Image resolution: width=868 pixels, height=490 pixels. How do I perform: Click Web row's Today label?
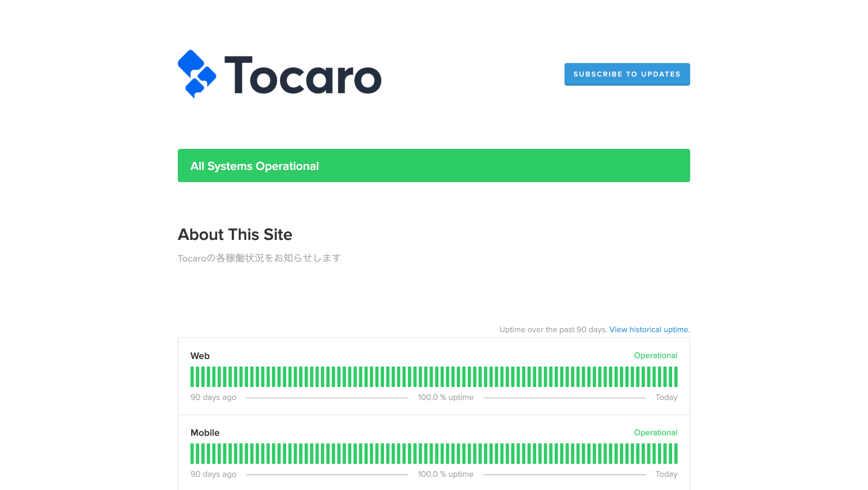tap(666, 397)
